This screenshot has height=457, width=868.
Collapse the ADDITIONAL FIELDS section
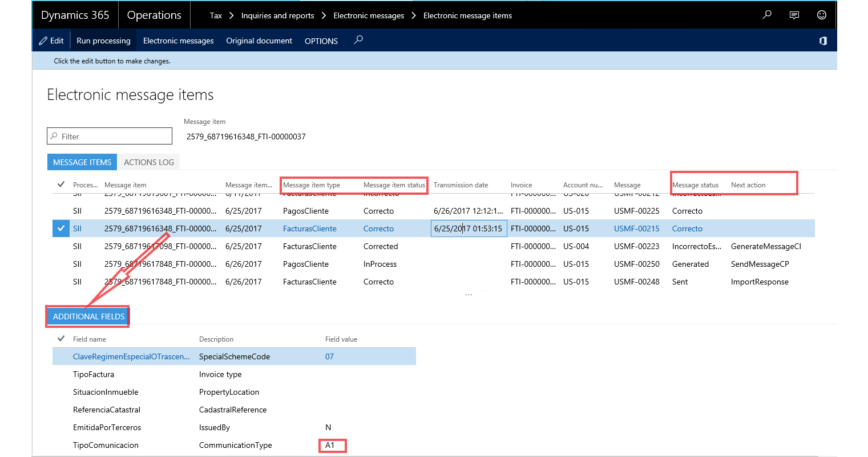pyautogui.click(x=88, y=316)
